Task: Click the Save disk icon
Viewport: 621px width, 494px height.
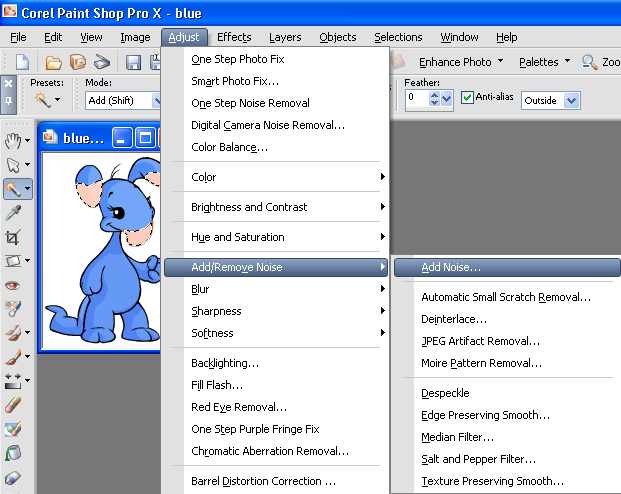Action: [133, 62]
